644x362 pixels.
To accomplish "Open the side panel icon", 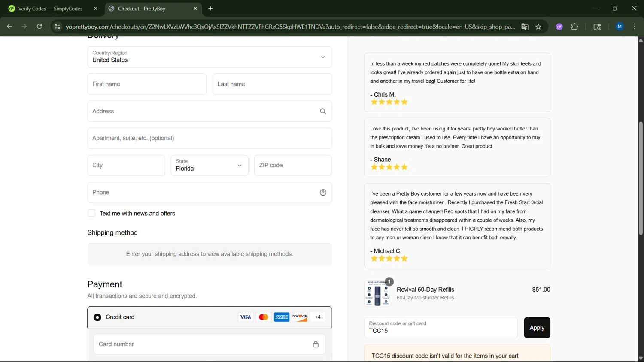I will pyautogui.click(x=597, y=27).
